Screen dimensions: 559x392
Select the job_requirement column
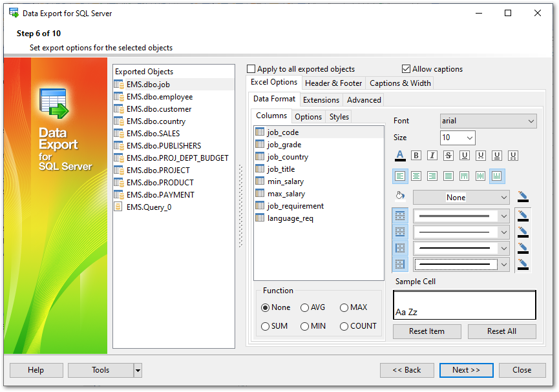(x=319, y=206)
